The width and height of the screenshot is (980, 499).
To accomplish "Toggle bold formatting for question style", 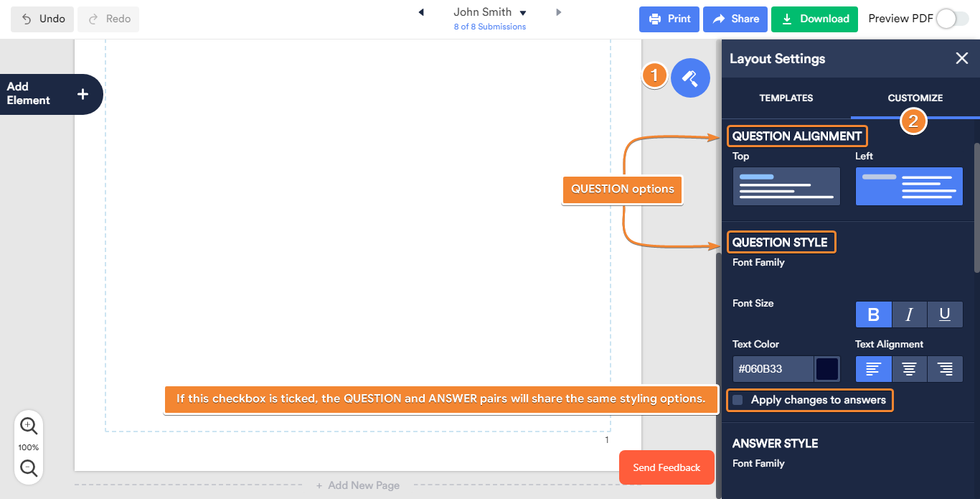I will tap(873, 314).
